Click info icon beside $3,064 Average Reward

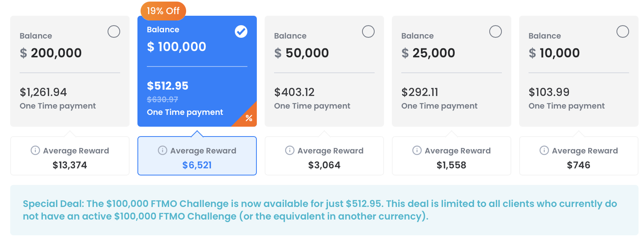[x=290, y=150]
